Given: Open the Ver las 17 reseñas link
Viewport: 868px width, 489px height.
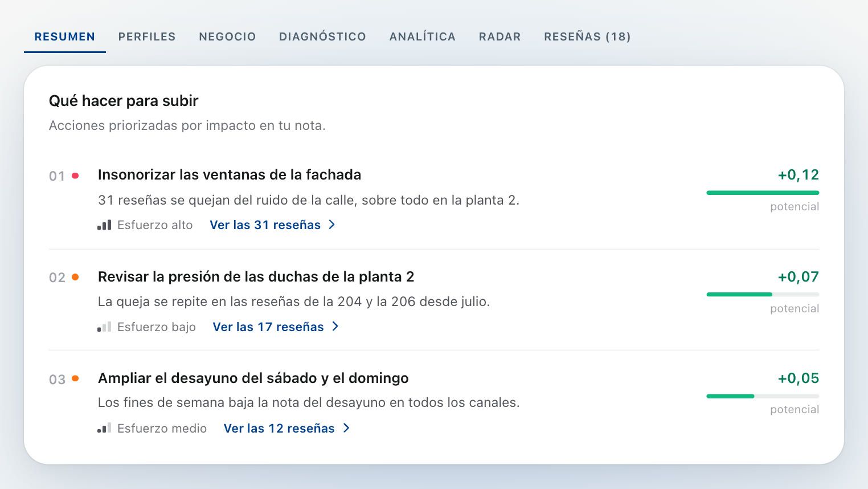Looking at the screenshot, I should 276,327.
